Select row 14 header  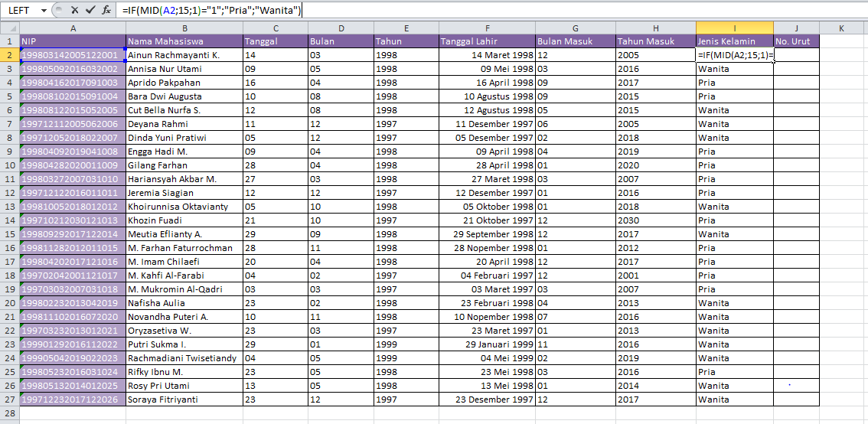tap(9, 220)
